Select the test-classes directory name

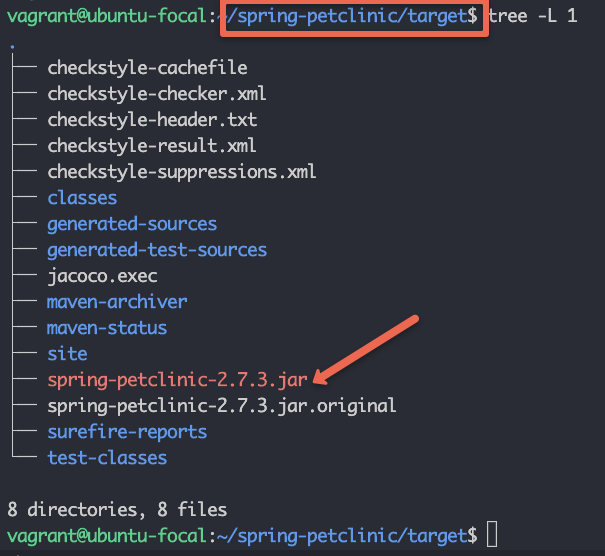pyautogui.click(x=107, y=458)
